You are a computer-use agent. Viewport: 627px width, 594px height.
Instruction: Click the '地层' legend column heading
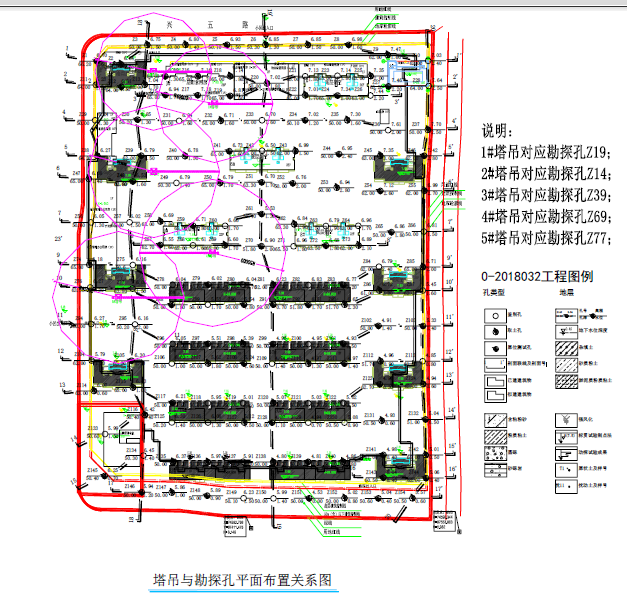[x=567, y=293]
